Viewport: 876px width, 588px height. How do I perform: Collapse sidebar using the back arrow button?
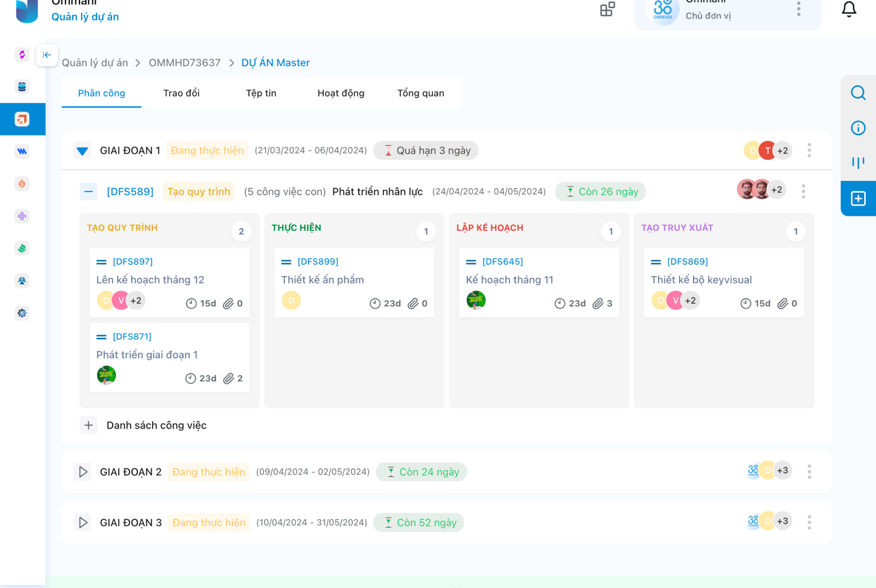point(47,55)
